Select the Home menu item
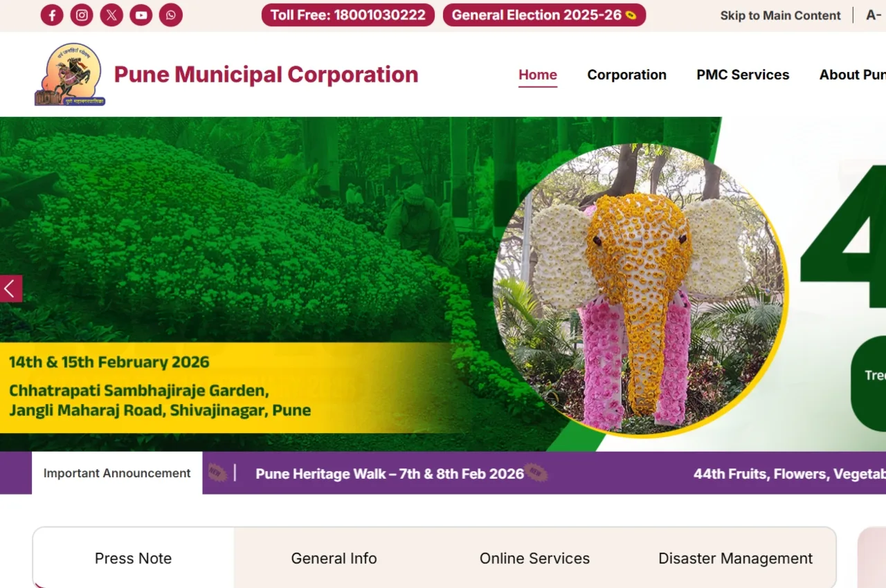The width and height of the screenshot is (886, 588). tap(538, 75)
